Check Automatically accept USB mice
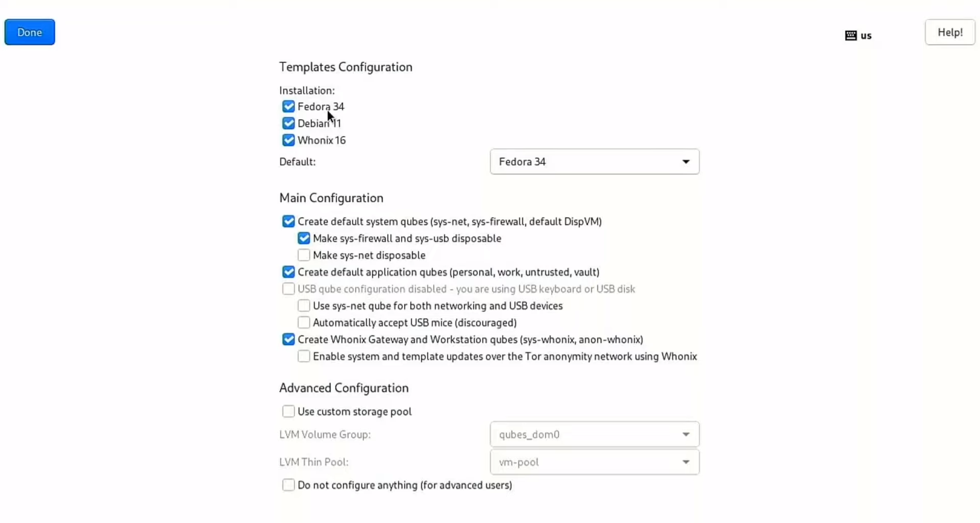The image size is (980, 523). click(304, 322)
